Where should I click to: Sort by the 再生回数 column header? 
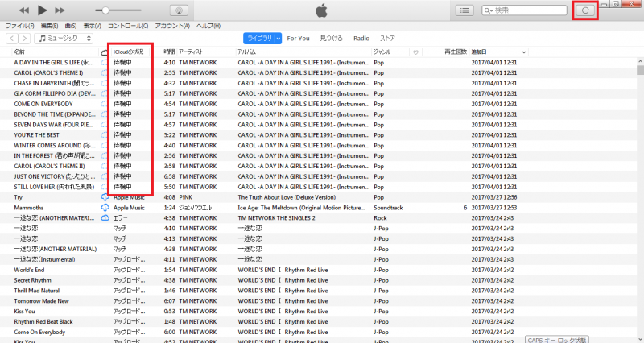(x=456, y=52)
